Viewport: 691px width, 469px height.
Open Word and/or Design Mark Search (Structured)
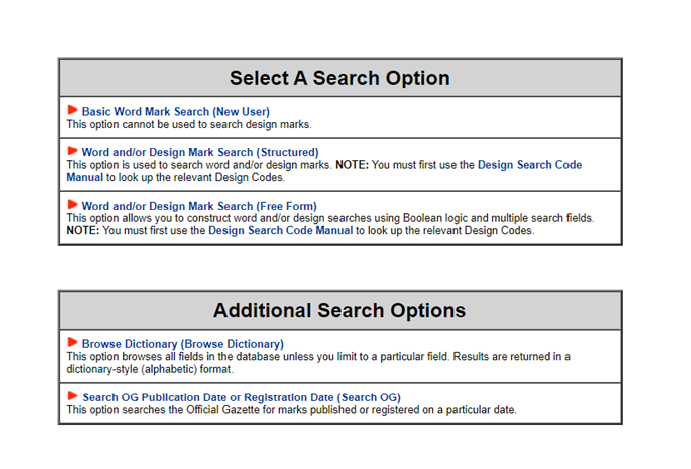(x=200, y=152)
